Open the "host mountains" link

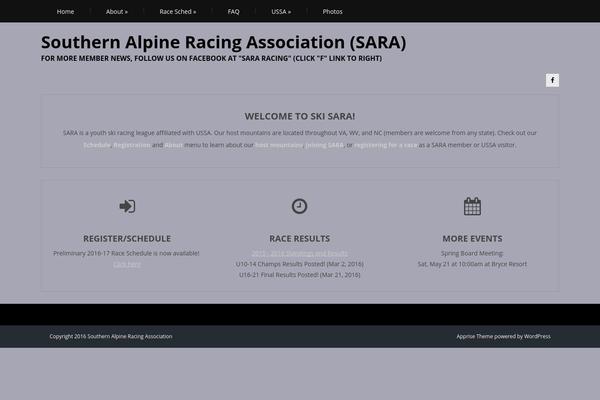[x=279, y=145]
